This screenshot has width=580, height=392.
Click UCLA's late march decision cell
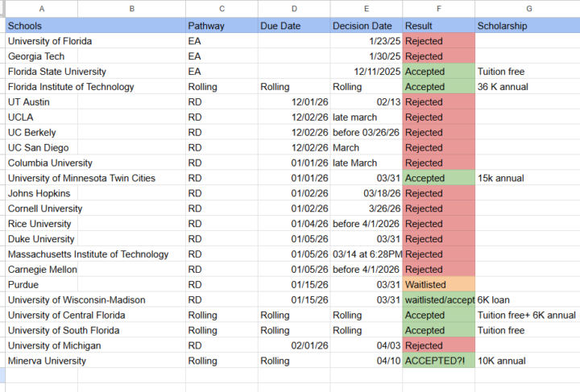point(367,118)
